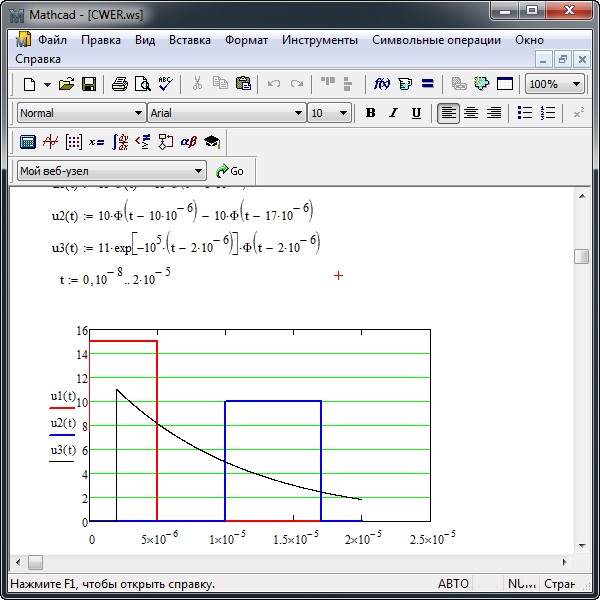Image resolution: width=600 pixels, height=600 pixels.
Task: Expand the Arial font dropdown
Action: click(298, 113)
